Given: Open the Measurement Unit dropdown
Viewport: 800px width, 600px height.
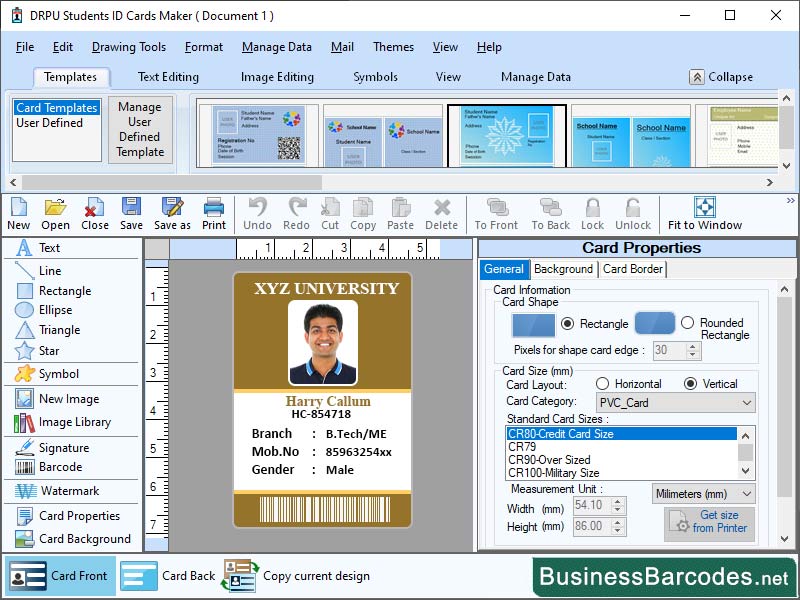Looking at the screenshot, I should pyautogui.click(x=747, y=494).
